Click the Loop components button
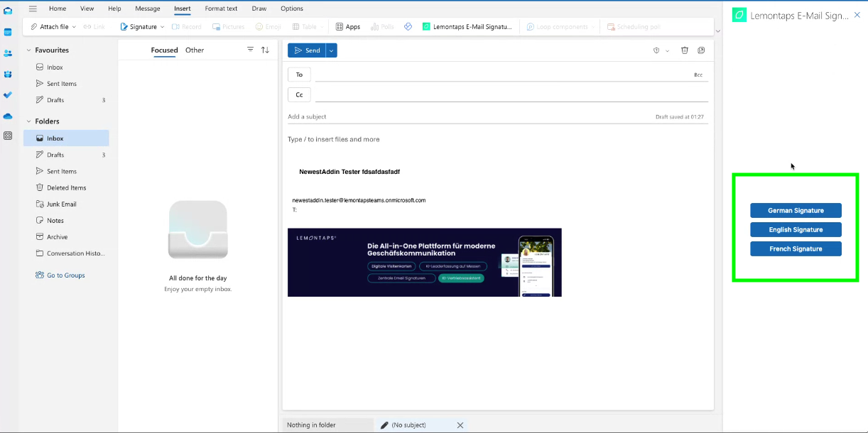 (x=558, y=27)
